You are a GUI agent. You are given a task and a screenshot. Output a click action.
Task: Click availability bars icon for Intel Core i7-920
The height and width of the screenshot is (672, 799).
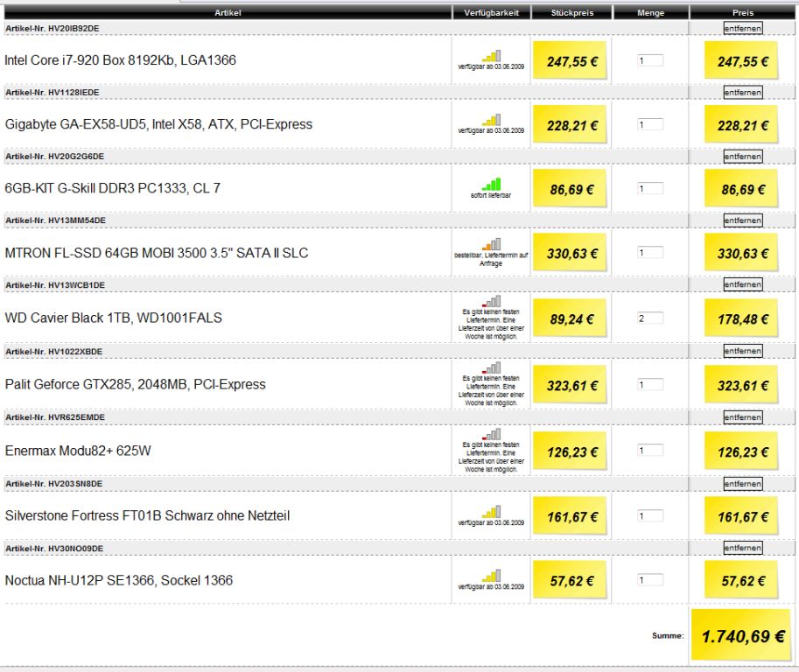491,55
